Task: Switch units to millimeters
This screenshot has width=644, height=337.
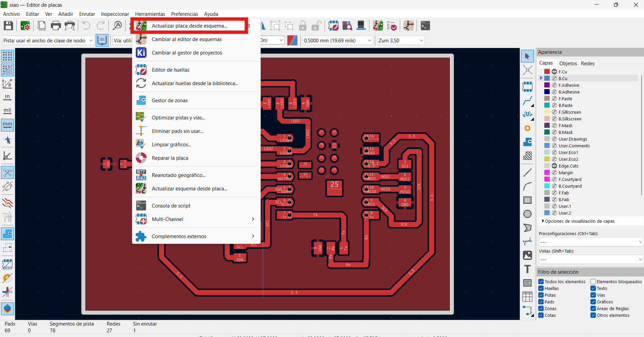Action: [x=7, y=125]
